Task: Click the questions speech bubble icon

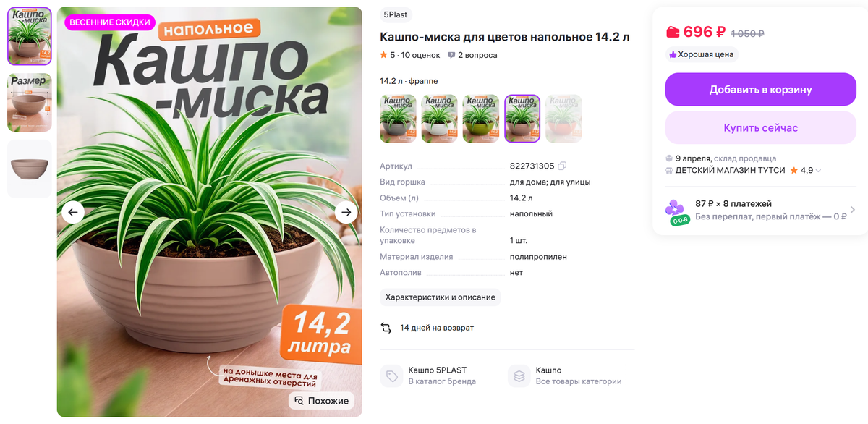Action: pyautogui.click(x=451, y=55)
